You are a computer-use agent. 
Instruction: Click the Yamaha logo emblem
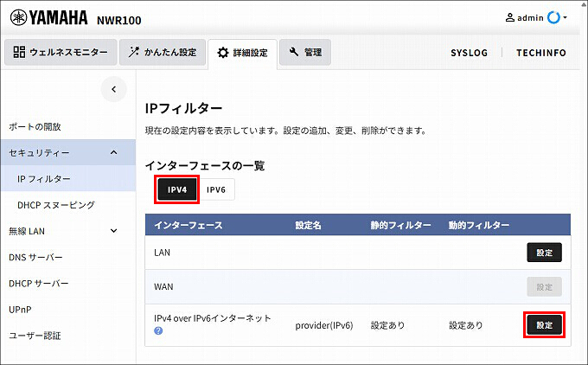18,17
